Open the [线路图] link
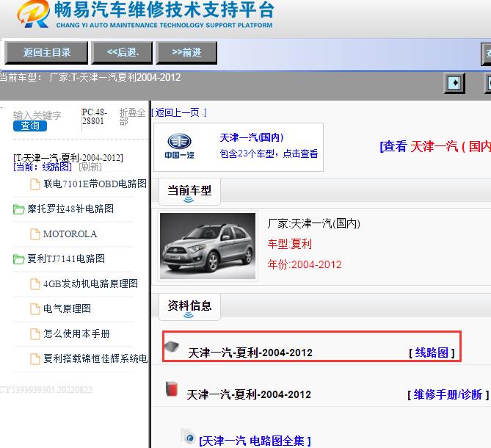The image size is (491, 448). pyautogui.click(x=432, y=353)
